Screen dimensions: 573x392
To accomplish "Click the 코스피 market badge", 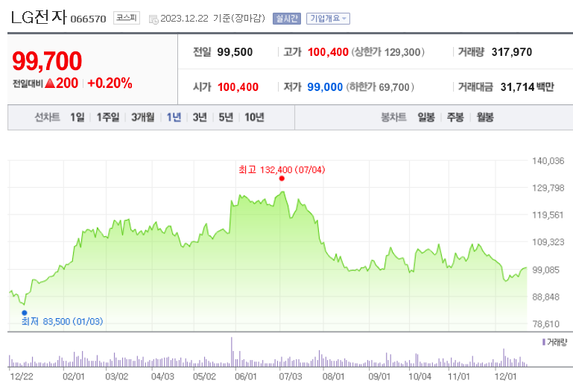I will point(127,18).
